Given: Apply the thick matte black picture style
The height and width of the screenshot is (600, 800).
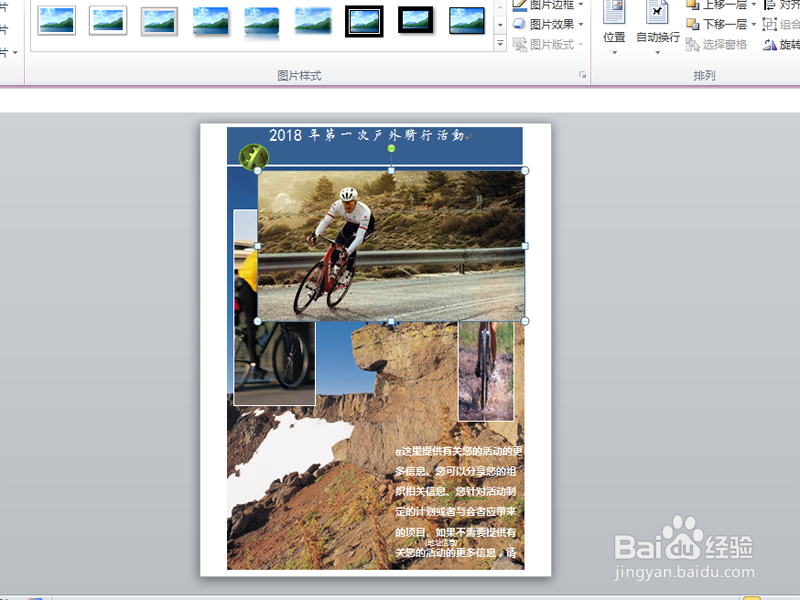Looking at the screenshot, I should (x=415, y=21).
